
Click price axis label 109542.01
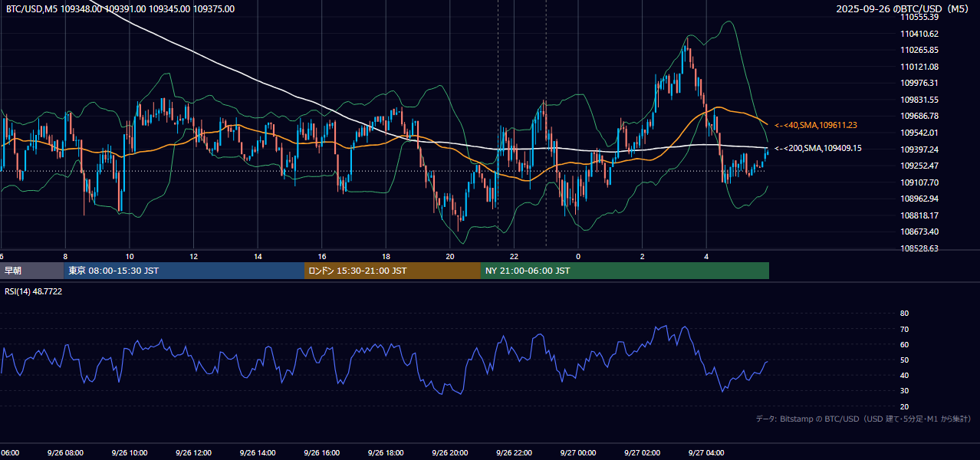(919, 133)
